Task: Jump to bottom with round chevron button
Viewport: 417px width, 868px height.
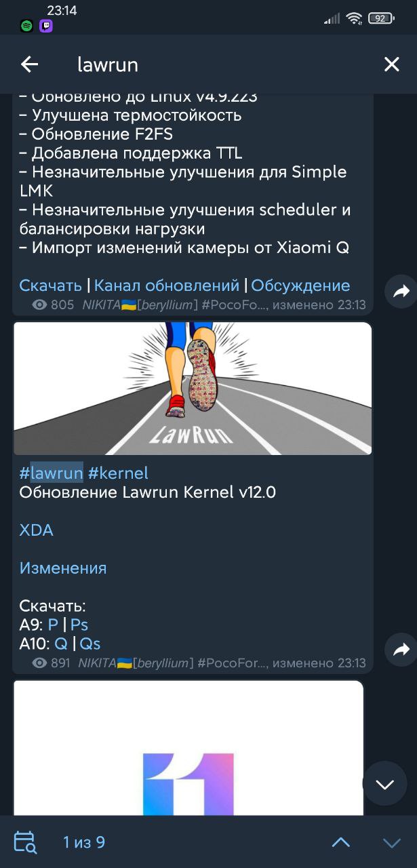Action: (x=384, y=784)
